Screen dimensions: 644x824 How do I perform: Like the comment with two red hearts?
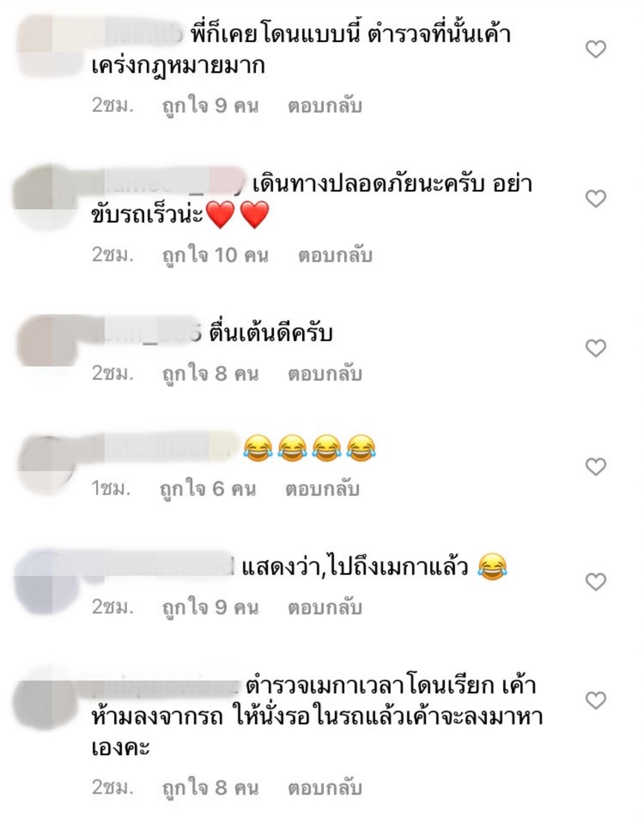[x=596, y=199]
